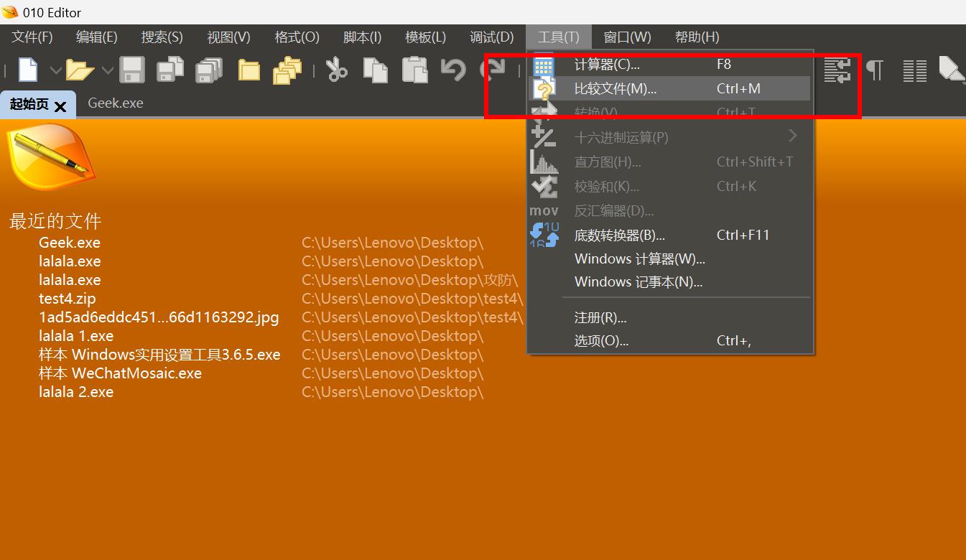Open recent file lalala 2.exe
The height and width of the screenshot is (560, 966).
pos(76,392)
